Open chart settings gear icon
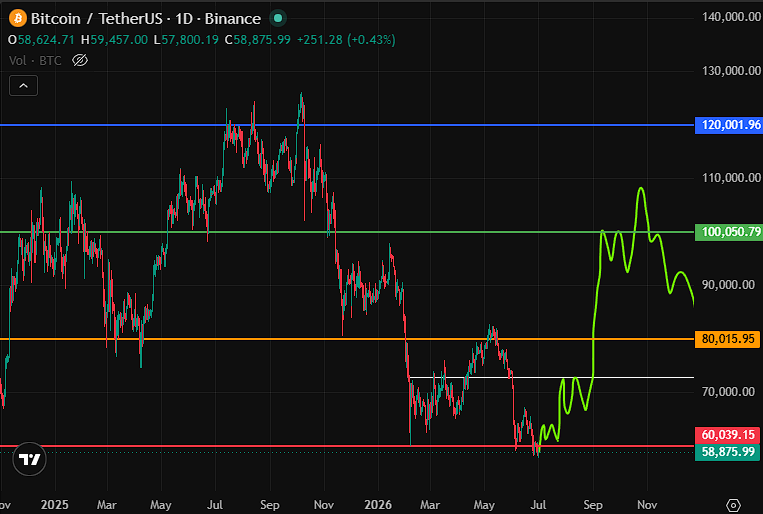Screen dimensions: 763x514 733,505
